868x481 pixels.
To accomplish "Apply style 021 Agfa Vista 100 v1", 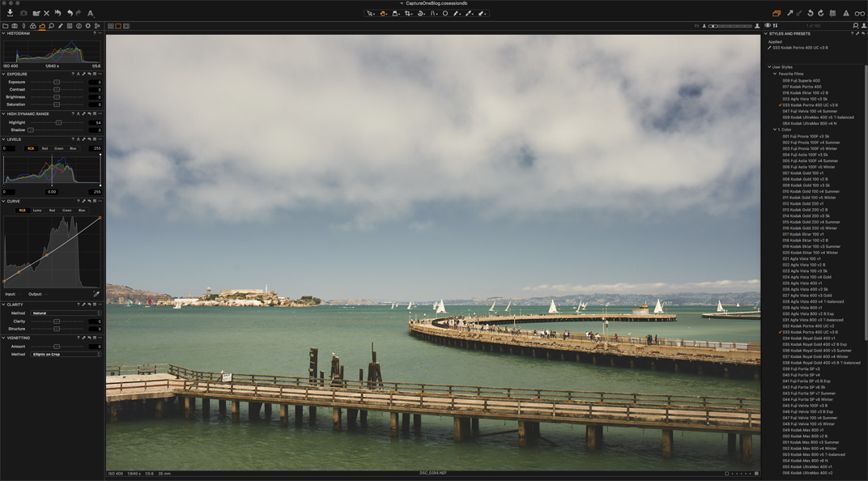I will (x=802, y=258).
